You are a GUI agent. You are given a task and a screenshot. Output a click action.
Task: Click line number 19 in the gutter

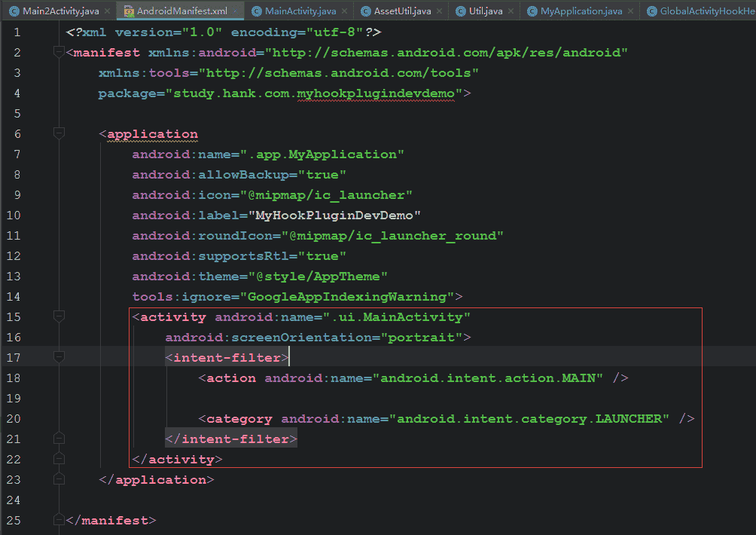click(14, 398)
